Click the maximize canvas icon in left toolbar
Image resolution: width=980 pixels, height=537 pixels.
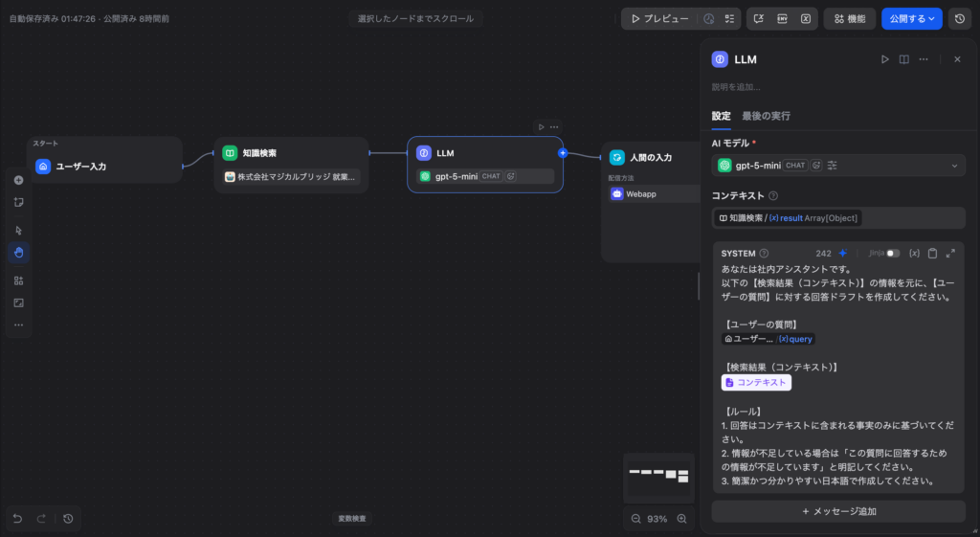(x=19, y=302)
